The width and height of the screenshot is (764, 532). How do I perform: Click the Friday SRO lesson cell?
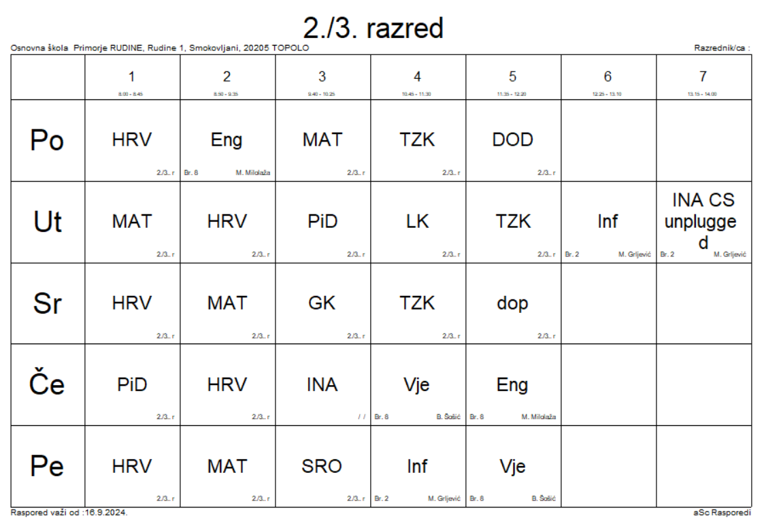[x=322, y=467]
